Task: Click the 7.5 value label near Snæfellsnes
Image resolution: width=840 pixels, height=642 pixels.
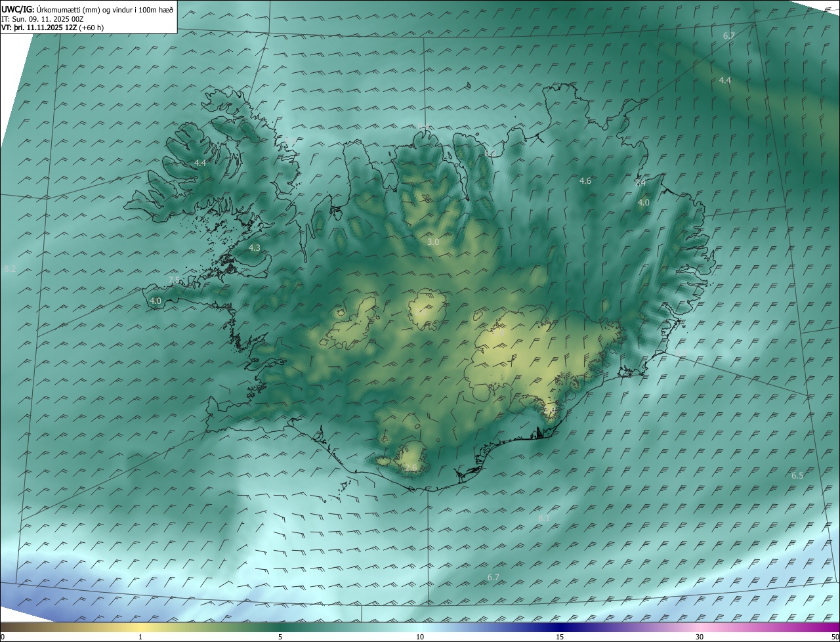Action: 174,280
